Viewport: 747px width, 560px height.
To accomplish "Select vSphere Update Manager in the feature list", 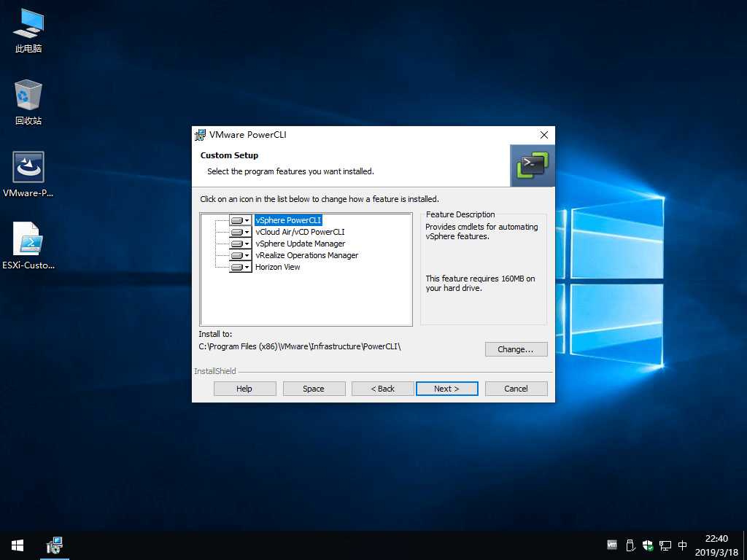I will (x=300, y=244).
